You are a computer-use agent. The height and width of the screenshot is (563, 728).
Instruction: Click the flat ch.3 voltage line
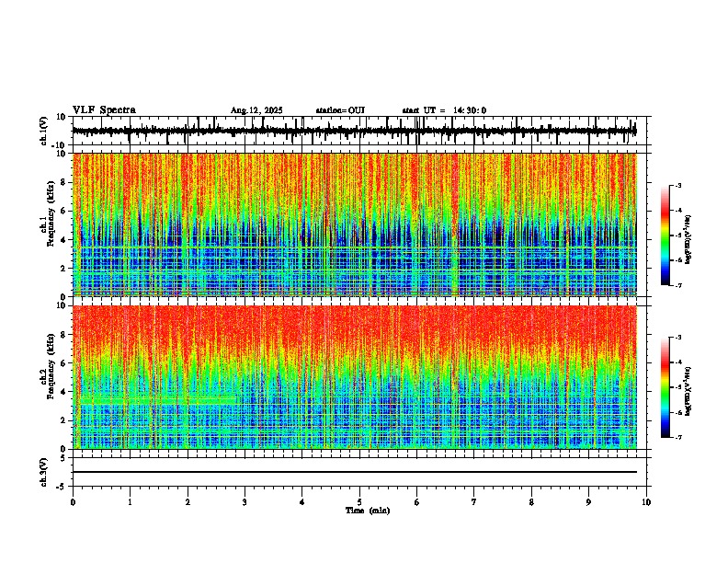355,472
